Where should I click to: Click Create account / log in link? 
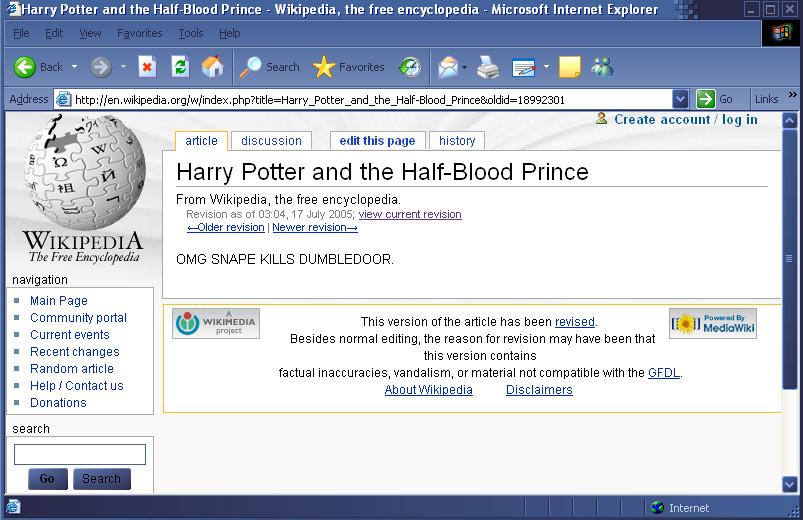tap(686, 119)
